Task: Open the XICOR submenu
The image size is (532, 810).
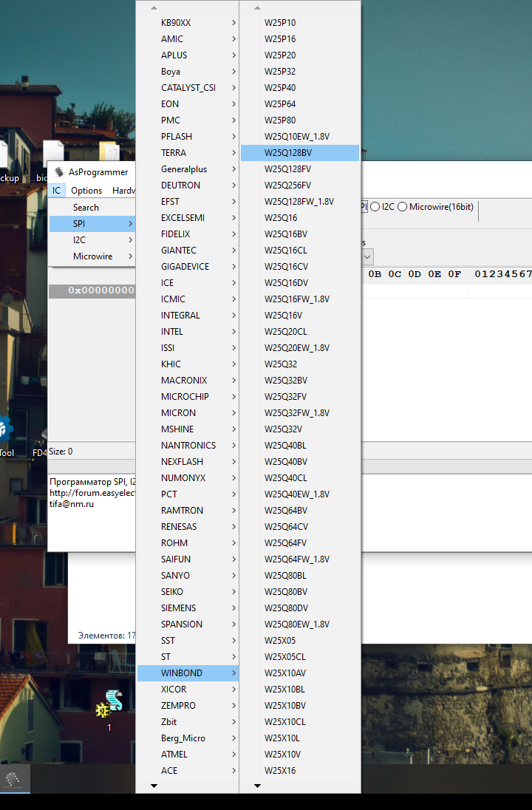Action: click(188, 689)
